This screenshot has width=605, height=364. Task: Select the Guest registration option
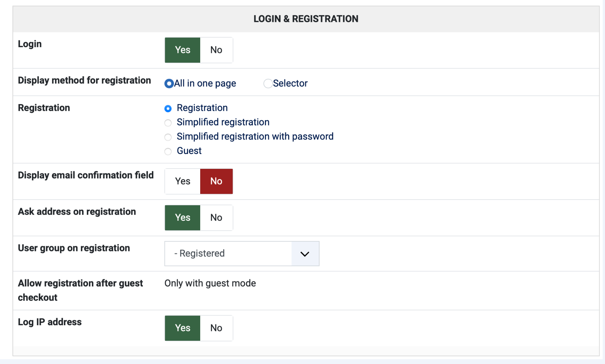(x=168, y=151)
